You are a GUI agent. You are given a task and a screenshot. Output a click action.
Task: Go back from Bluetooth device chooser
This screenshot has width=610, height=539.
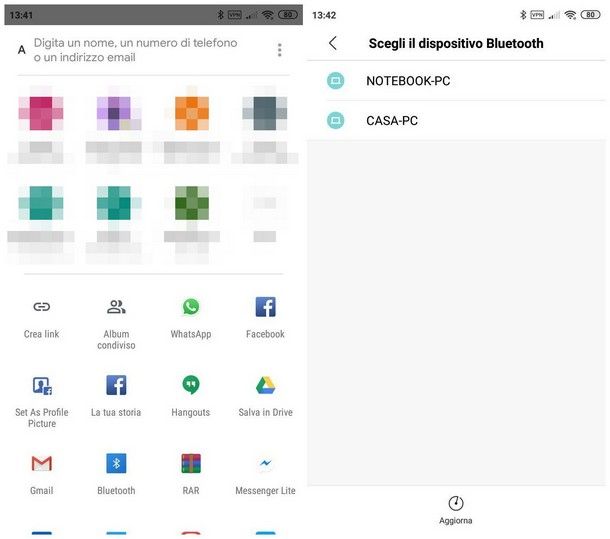point(333,43)
